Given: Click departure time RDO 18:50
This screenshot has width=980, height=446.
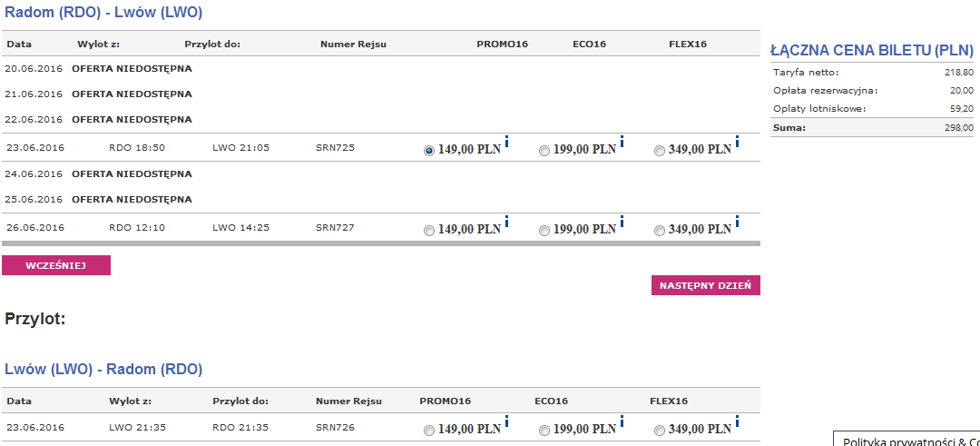Looking at the screenshot, I should (137, 148).
